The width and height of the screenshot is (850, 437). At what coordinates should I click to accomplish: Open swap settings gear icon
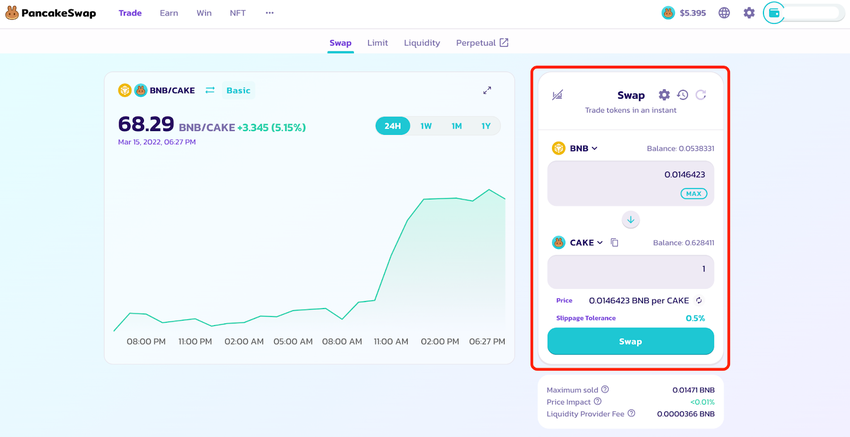coord(664,95)
